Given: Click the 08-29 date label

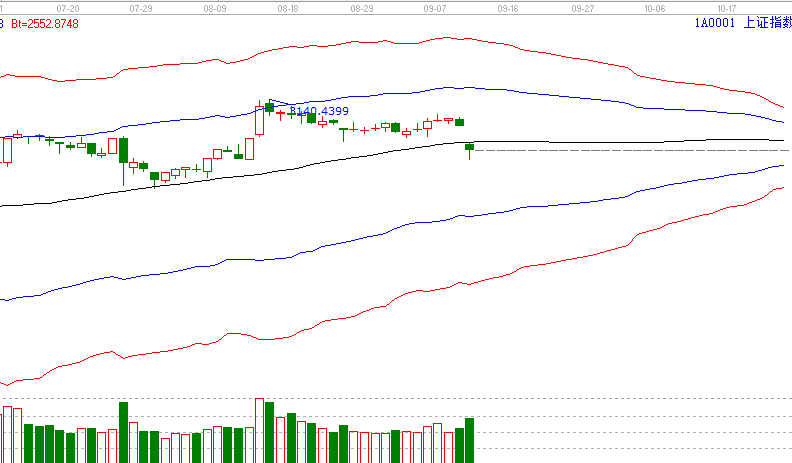Looking at the screenshot, I should (362, 6).
